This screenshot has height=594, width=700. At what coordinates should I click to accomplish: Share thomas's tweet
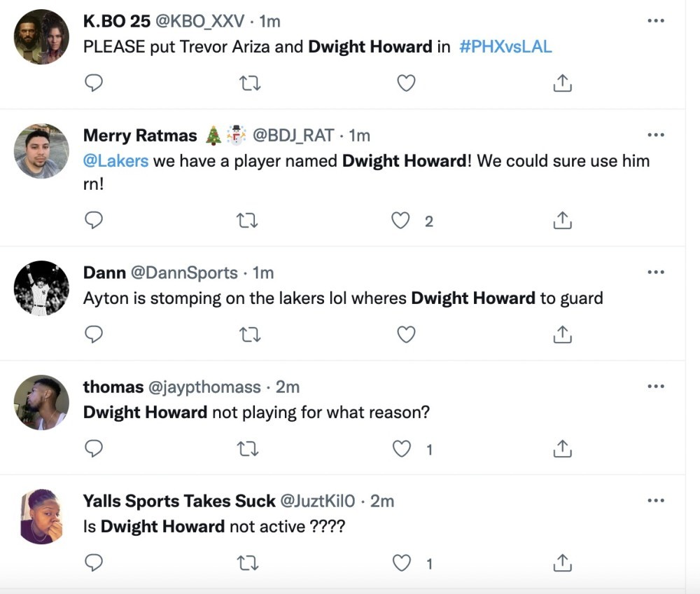pos(563,449)
